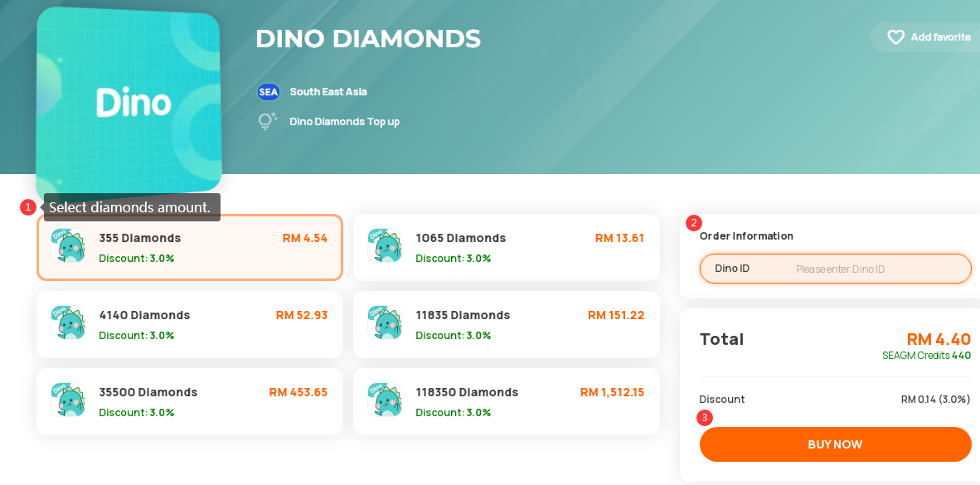
Task: Click the Dino icon on 11835 Diamonds card
Action: pyautogui.click(x=385, y=323)
